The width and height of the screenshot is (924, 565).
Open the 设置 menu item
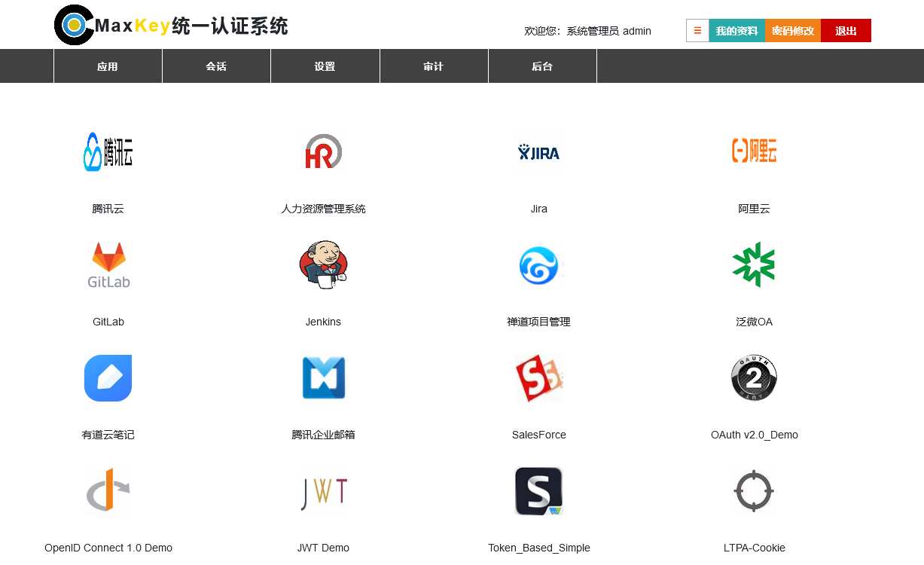click(325, 66)
